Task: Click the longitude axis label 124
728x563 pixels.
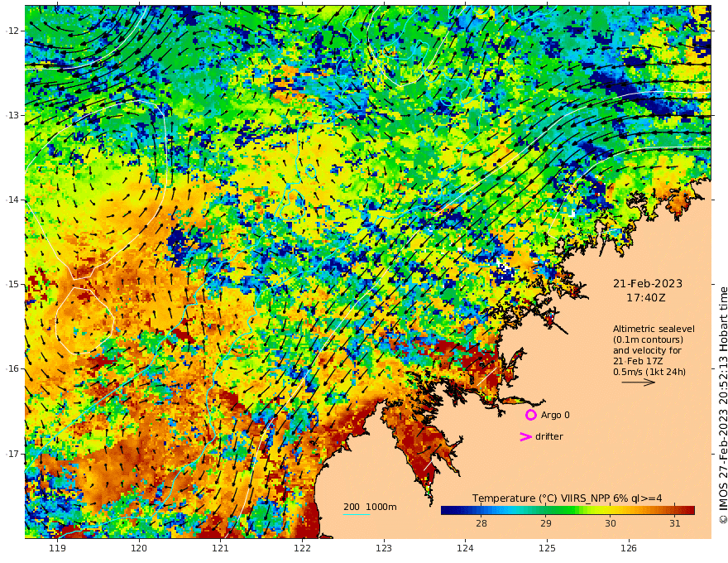Action: [465, 549]
